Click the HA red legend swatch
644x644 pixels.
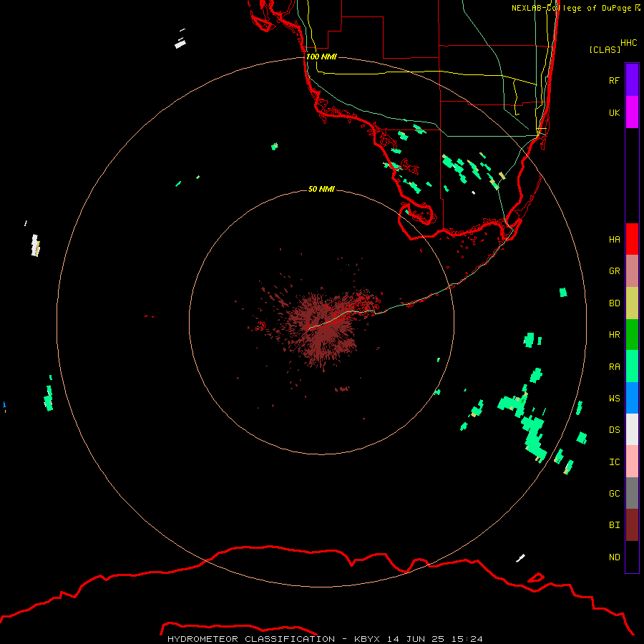632,239
